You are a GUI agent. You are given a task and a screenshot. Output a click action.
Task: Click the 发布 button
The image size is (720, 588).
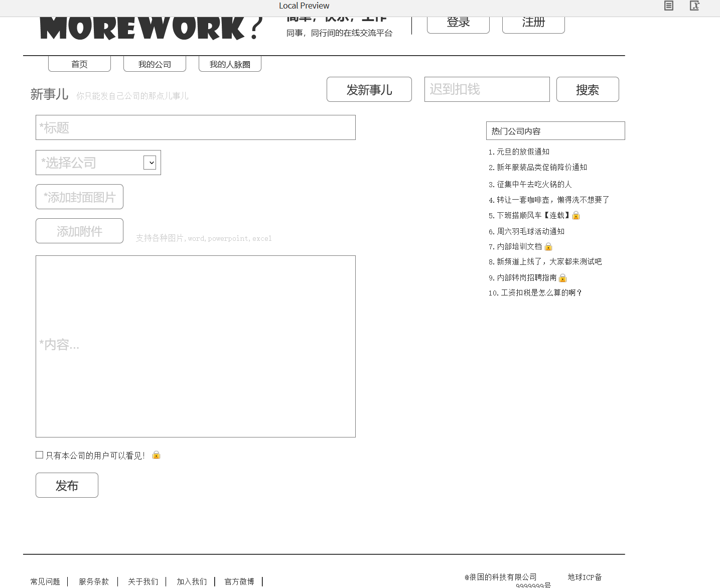[x=67, y=485]
